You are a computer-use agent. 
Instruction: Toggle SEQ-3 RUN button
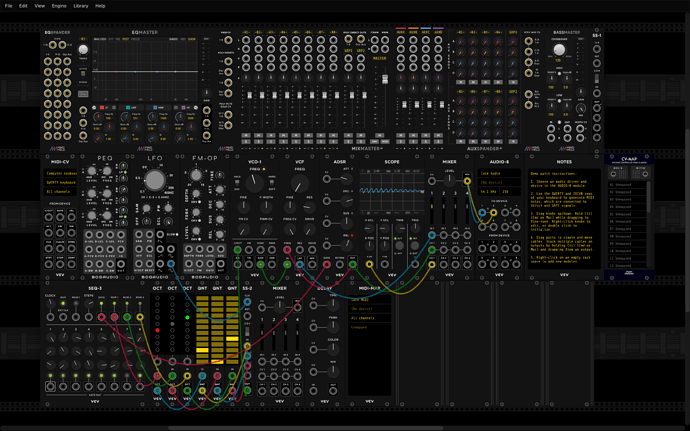[x=63, y=303]
